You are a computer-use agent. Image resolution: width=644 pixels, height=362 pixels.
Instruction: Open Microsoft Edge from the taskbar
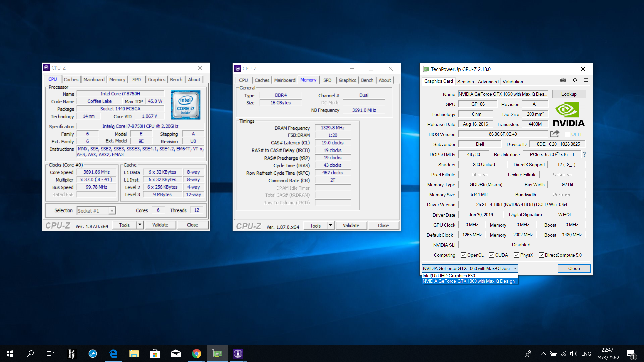point(113,353)
